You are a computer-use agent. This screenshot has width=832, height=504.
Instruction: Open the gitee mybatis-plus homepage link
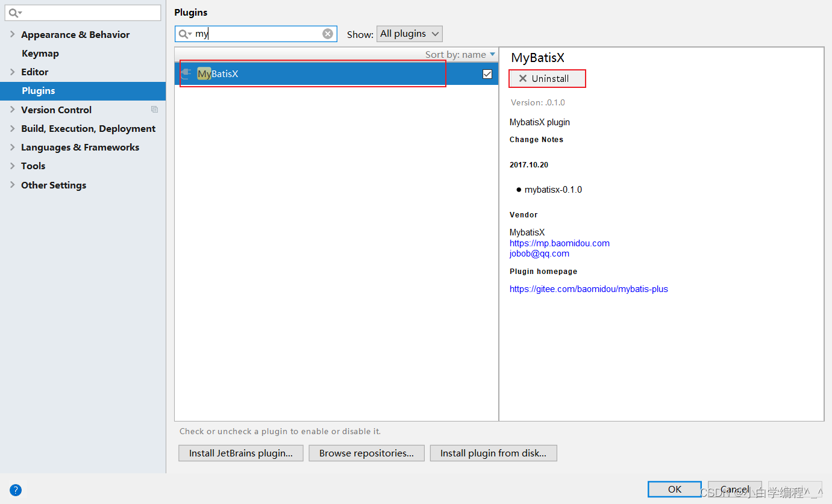coord(589,289)
